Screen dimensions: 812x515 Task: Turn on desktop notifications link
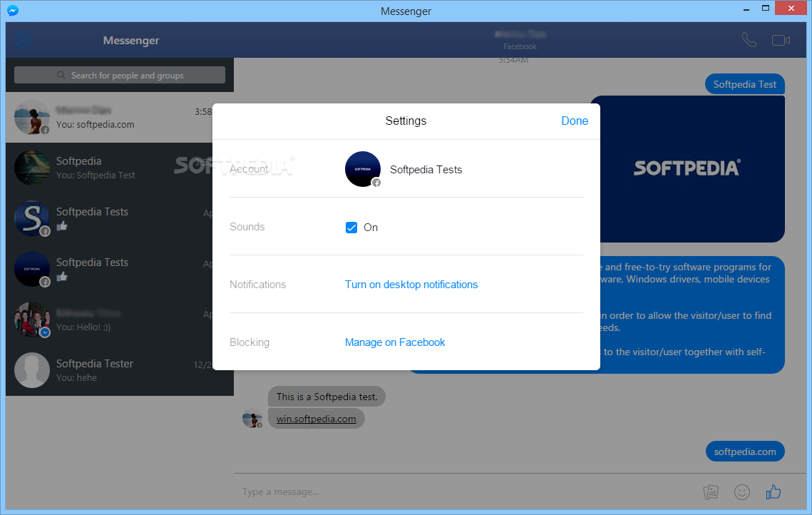click(x=411, y=285)
